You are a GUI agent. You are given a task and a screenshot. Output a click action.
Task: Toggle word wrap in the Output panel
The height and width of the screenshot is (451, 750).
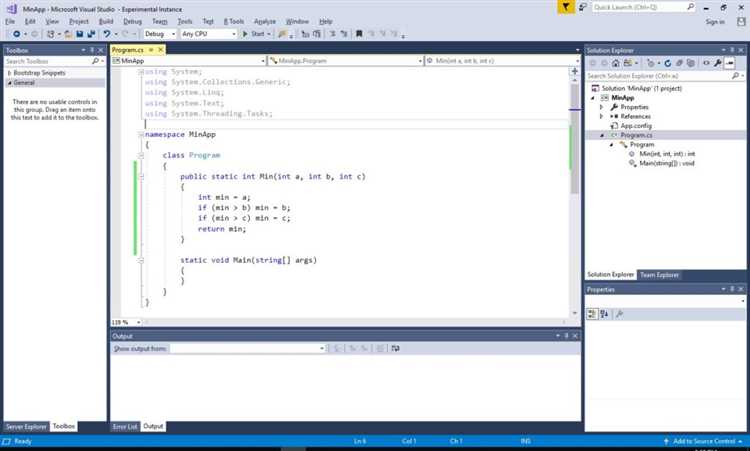(395, 348)
